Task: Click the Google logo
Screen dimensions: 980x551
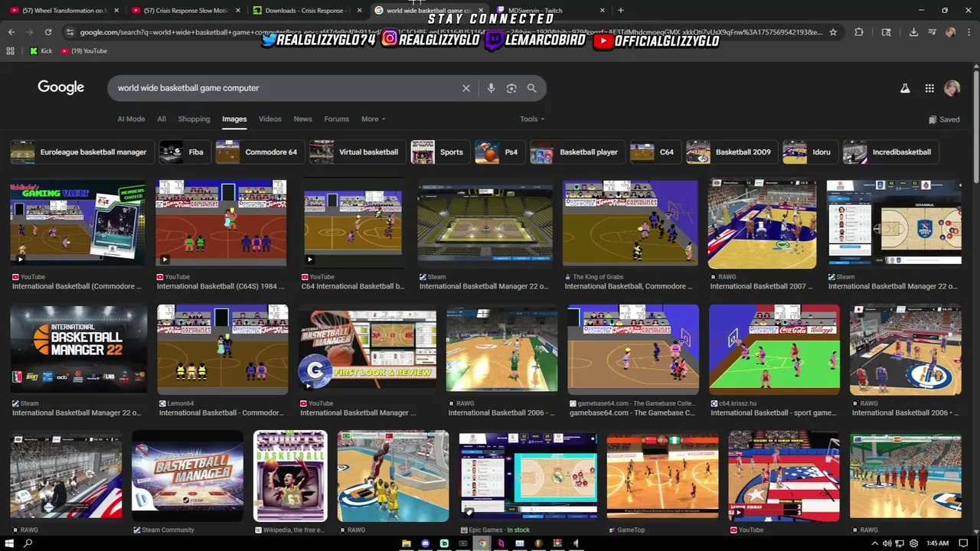Action: click(61, 87)
